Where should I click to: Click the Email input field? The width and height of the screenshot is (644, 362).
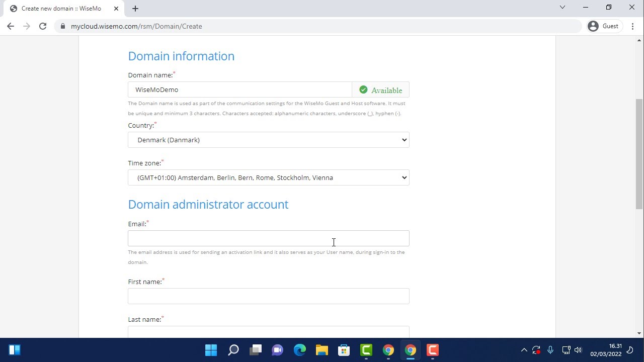point(269,238)
